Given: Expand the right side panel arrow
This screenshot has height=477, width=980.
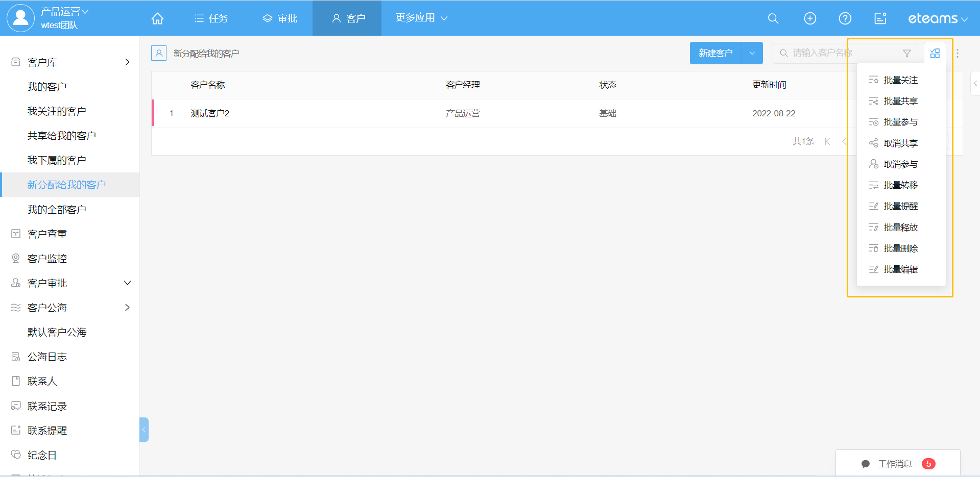Looking at the screenshot, I should point(975,83).
